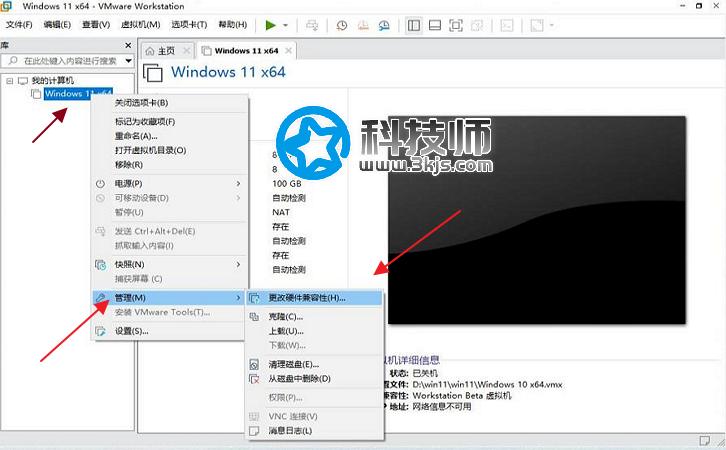Collapse the 我的计算机 tree node

9,81
